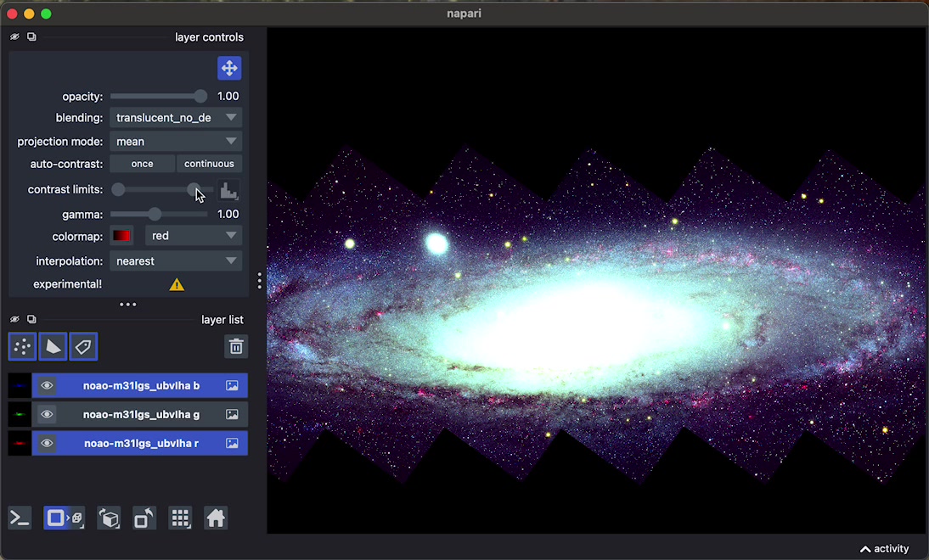Transpose displayed dimensions
Image resolution: width=929 pixels, height=560 pixels.
144,518
